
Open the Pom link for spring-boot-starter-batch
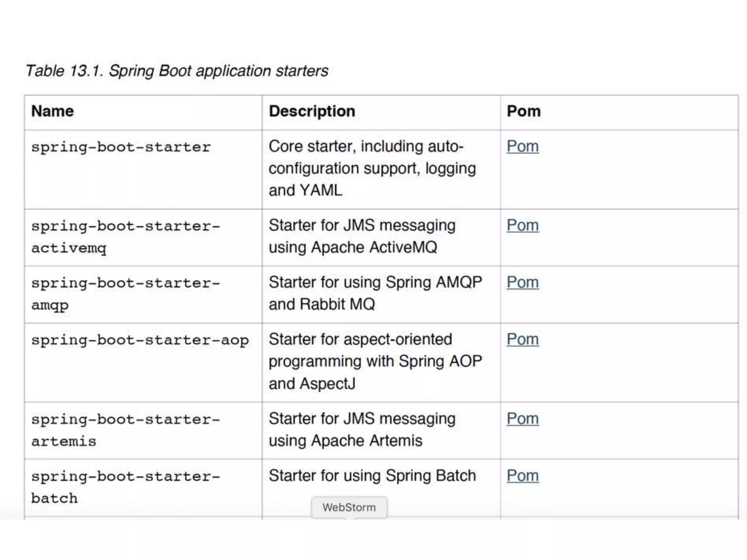(x=522, y=476)
